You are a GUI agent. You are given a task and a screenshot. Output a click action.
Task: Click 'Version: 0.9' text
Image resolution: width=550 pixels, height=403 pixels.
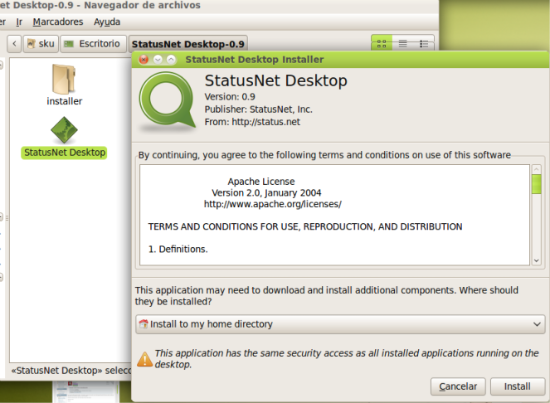coord(230,96)
